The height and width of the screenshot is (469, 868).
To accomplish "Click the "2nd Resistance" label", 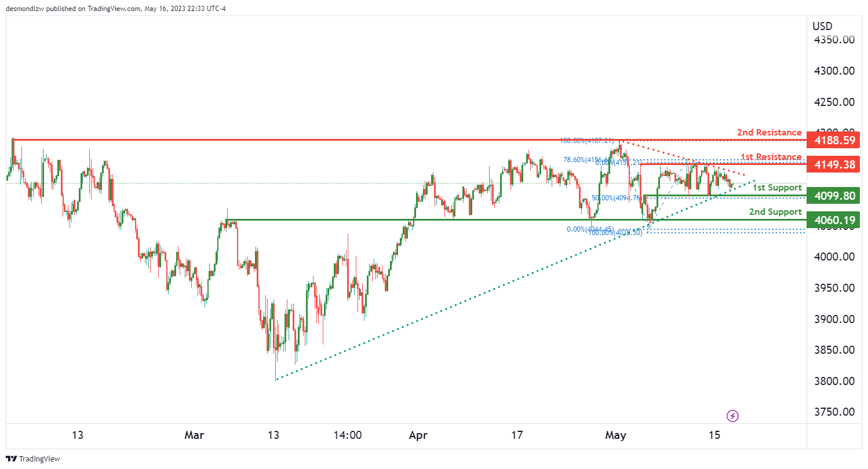I will tap(769, 133).
